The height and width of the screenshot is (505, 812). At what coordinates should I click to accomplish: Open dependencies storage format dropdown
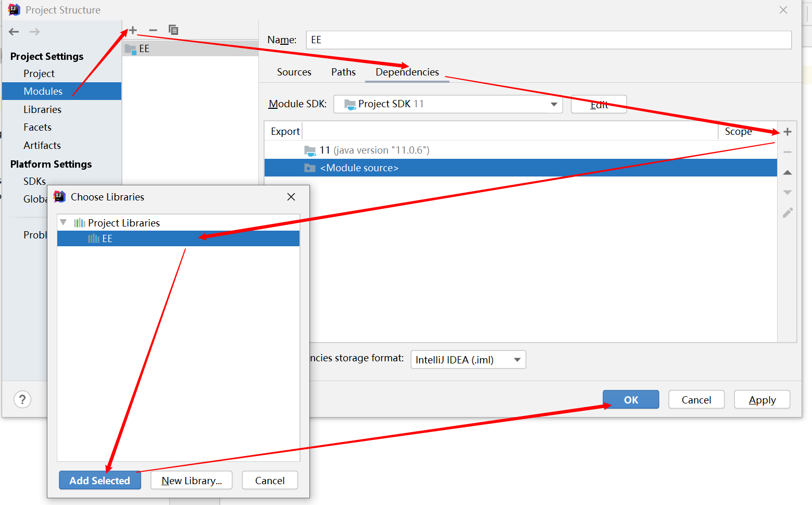(468, 360)
